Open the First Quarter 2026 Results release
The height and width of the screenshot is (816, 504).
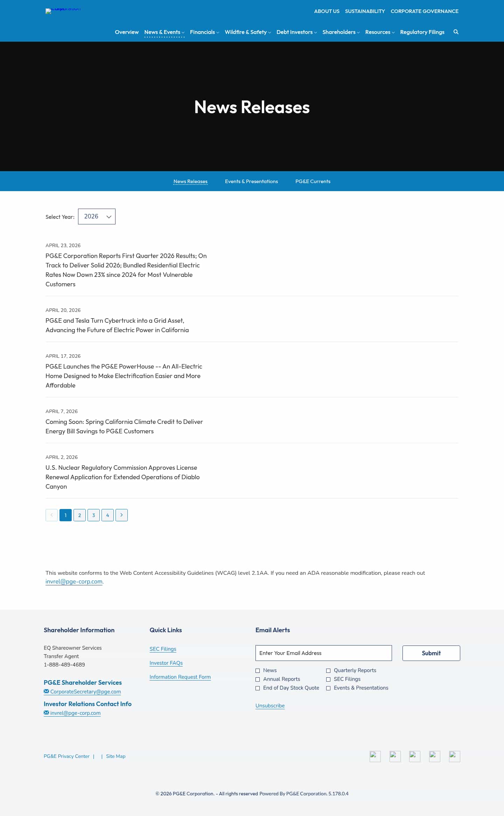126,270
